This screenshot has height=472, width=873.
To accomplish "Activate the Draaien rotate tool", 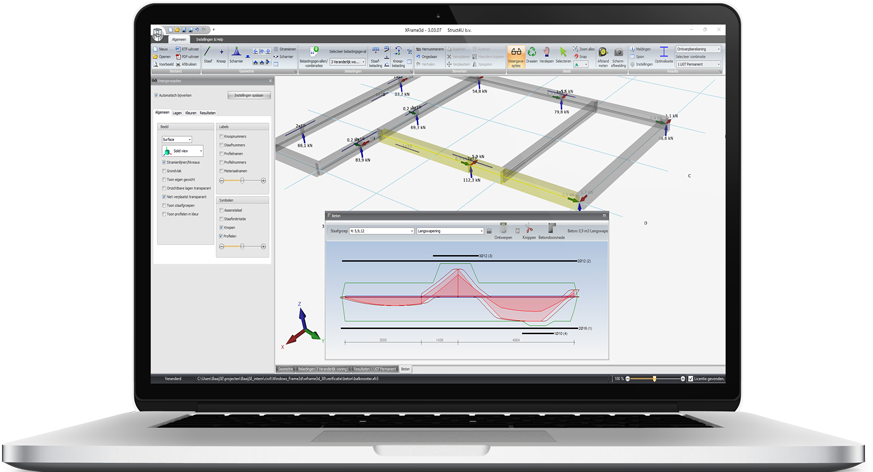I will 532,54.
